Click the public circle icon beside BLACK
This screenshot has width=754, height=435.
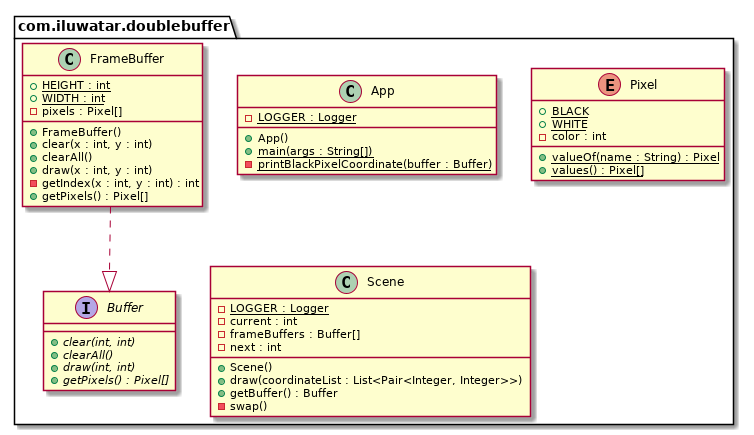(x=543, y=111)
